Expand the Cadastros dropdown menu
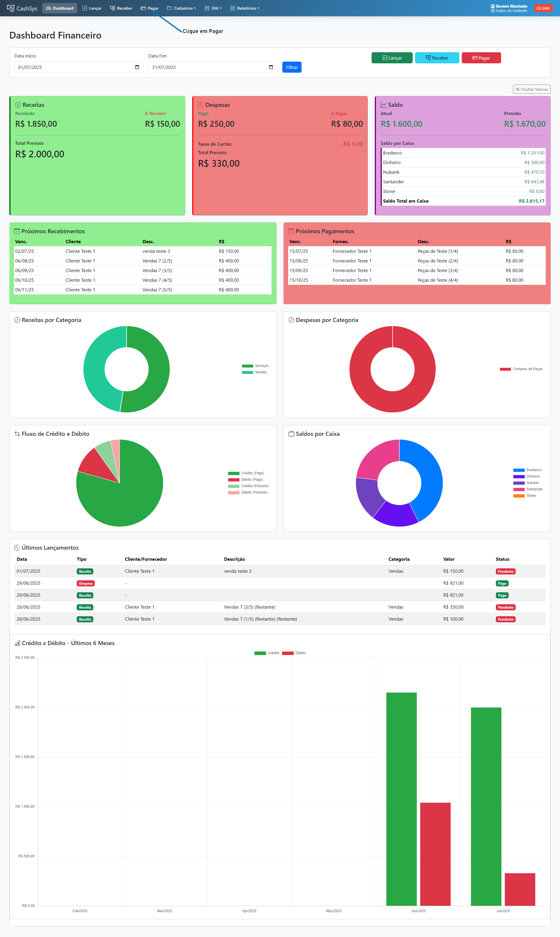 tap(182, 8)
